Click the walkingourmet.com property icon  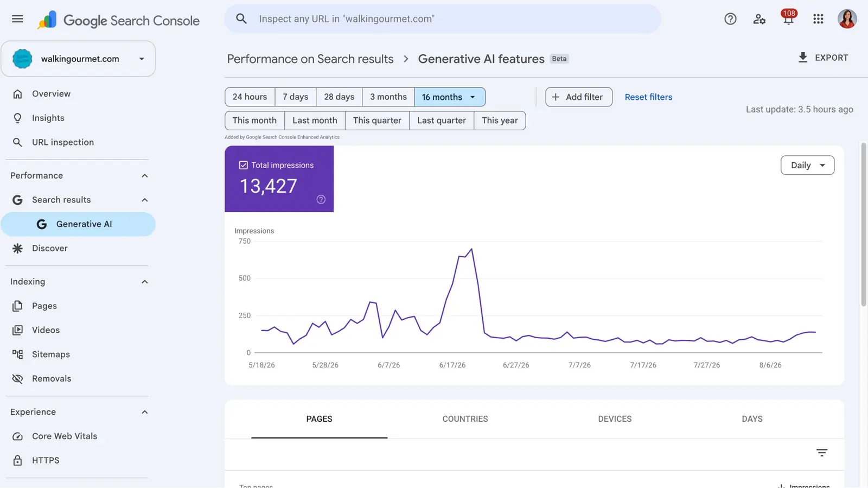(22, 59)
